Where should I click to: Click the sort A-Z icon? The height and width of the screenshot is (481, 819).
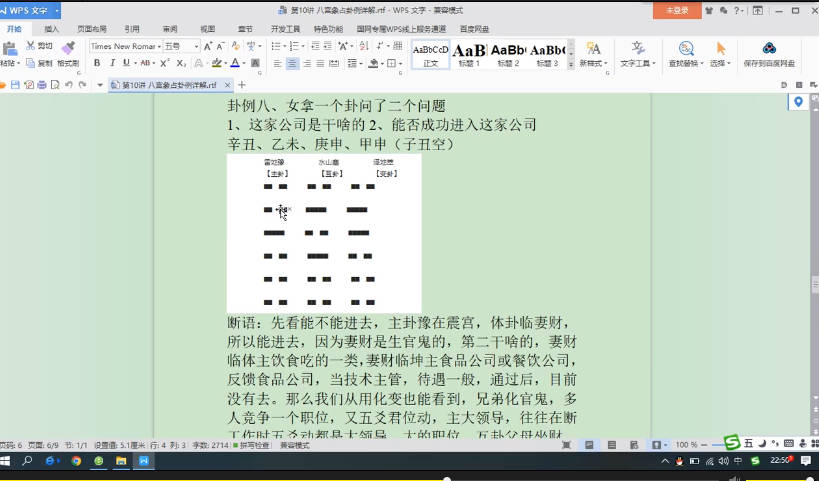pos(364,46)
